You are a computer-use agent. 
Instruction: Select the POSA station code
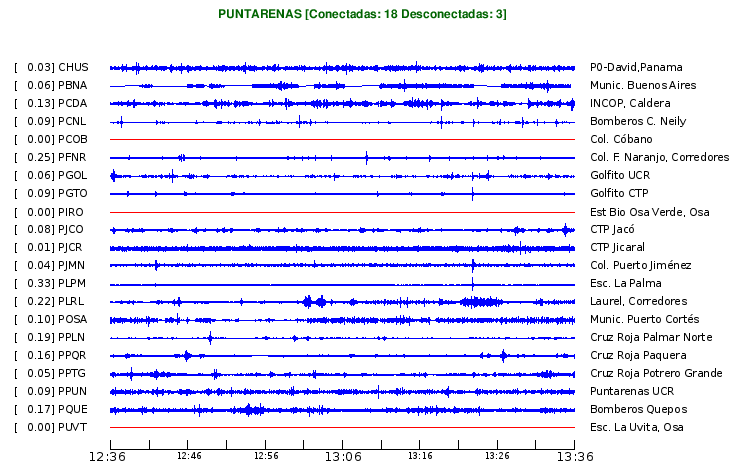(x=73, y=319)
